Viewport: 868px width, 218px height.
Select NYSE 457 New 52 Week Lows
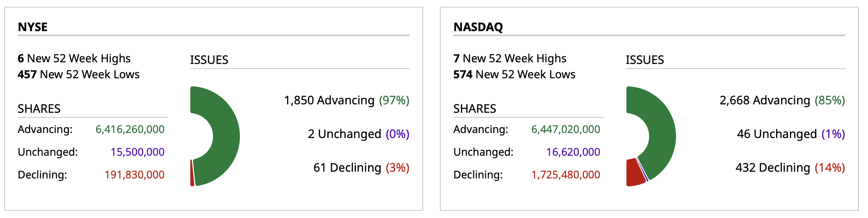point(79,74)
